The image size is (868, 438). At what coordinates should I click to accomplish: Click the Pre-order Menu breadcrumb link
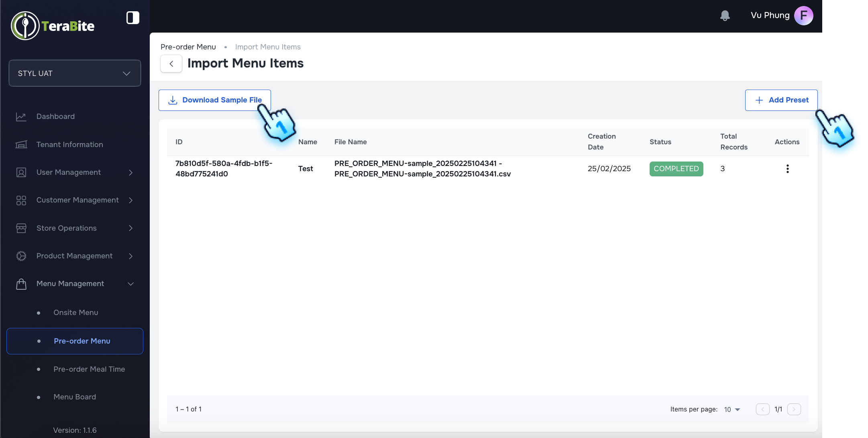point(188,47)
